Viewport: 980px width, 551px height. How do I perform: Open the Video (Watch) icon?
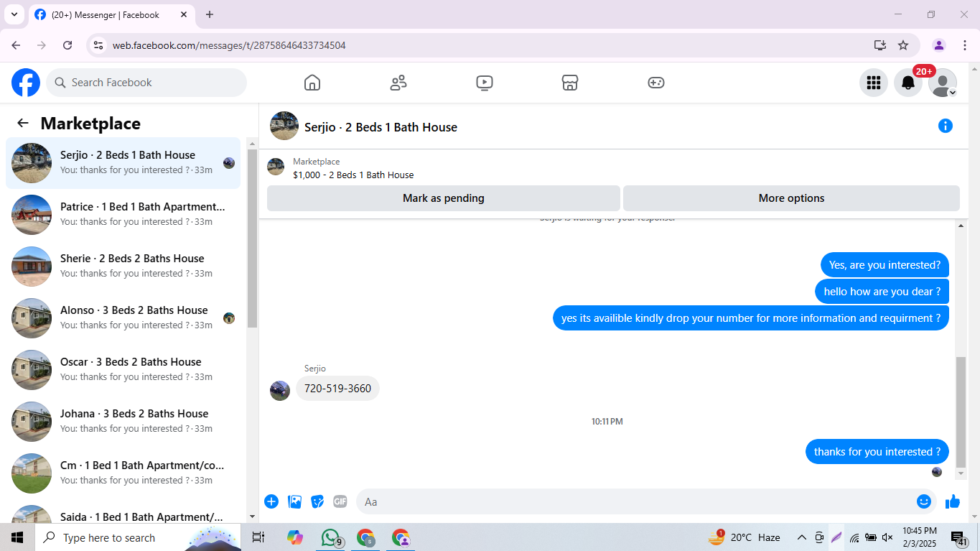pyautogui.click(x=485, y=83)
